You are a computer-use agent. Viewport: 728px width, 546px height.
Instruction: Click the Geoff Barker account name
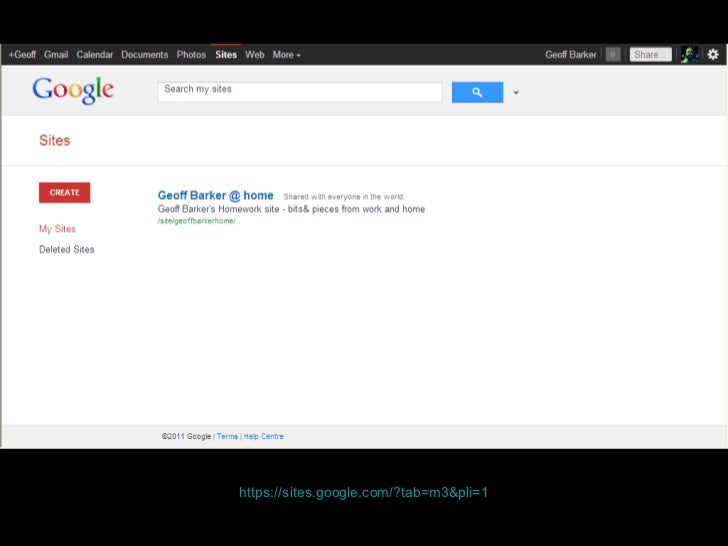(x=571, y=55)
